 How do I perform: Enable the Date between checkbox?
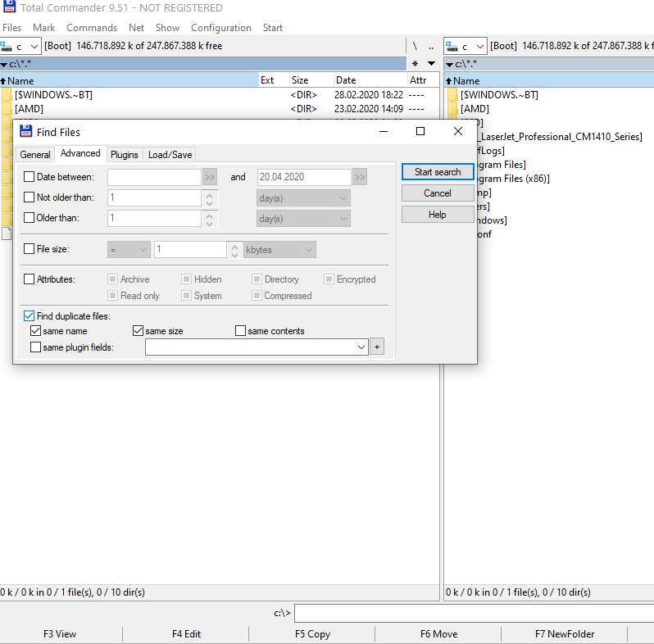click(x=29, y=177)
